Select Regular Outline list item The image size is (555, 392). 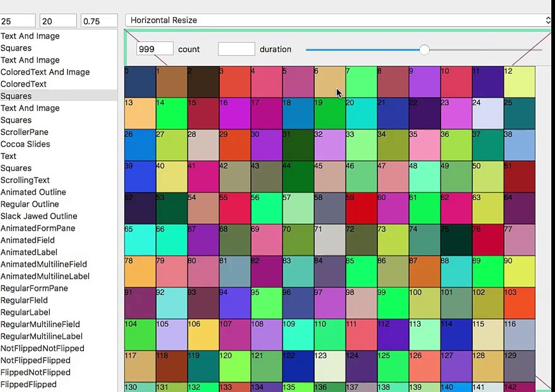(x=58, y=204)
